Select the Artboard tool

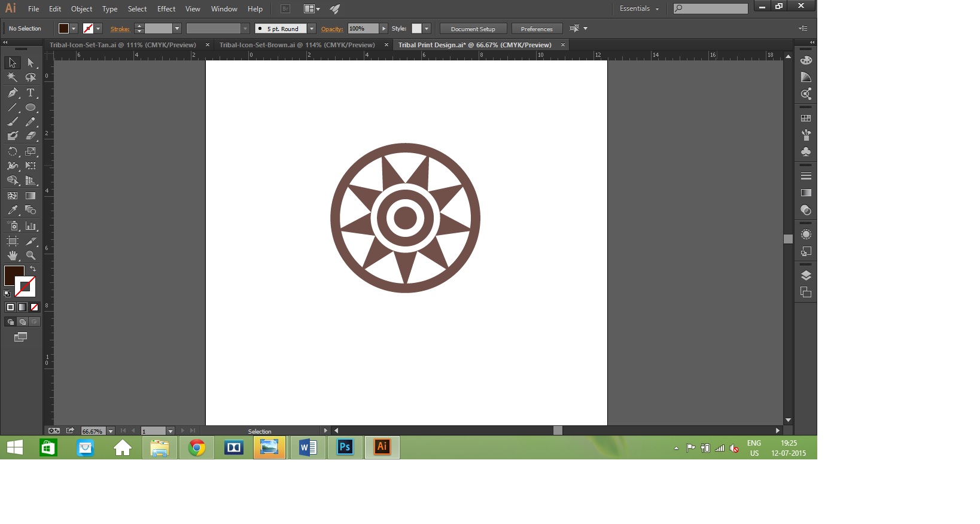13,241
